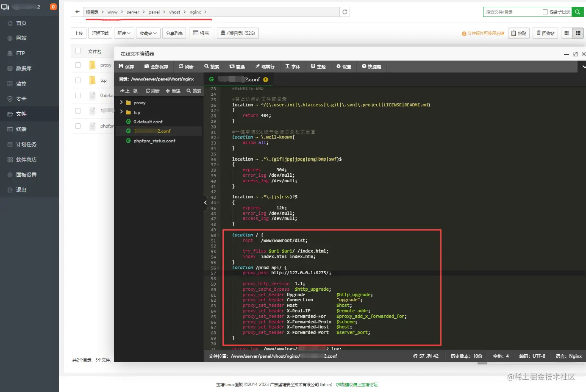586x392 pixels.
Task: Open the 分享列表 share list
Action: point(174,33)
